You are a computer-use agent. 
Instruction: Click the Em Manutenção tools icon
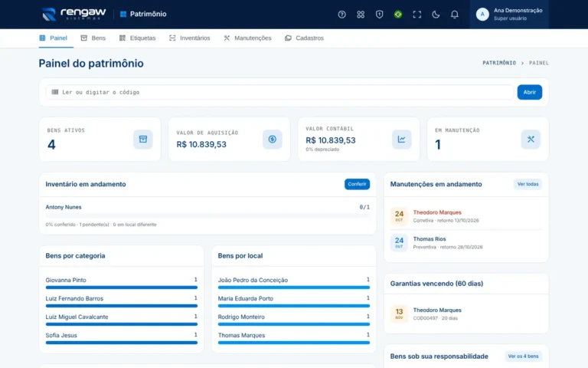click(x=531, y=140)
